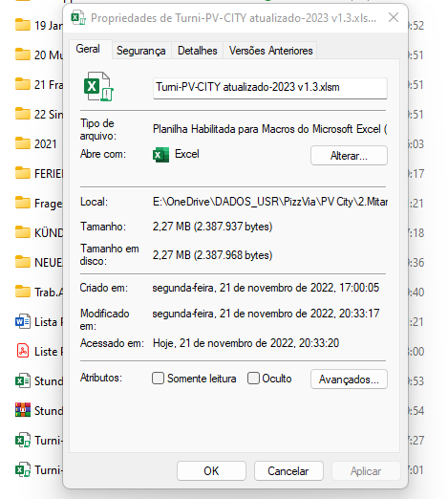Select the 'NEUE' folder icon in Explorer
This screenshot has width=448, height=499.
coord(23,262)
